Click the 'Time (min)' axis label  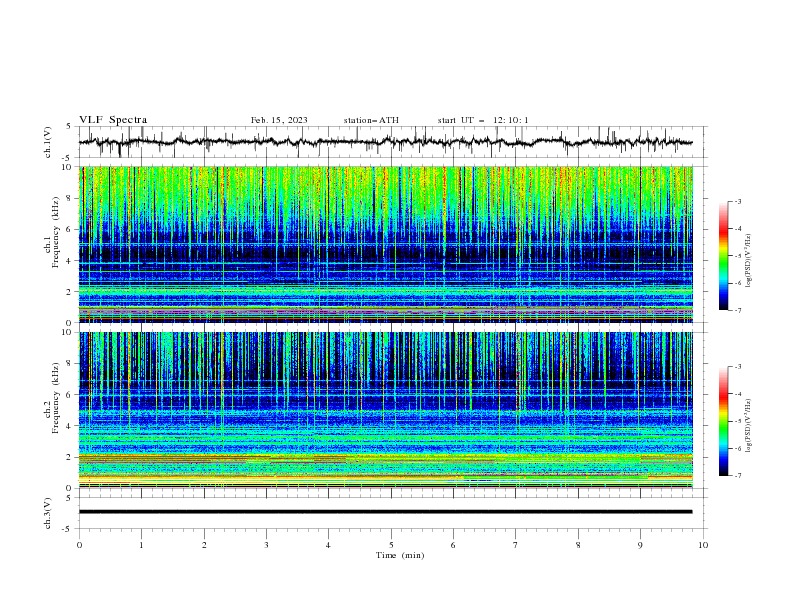(400, 555)
